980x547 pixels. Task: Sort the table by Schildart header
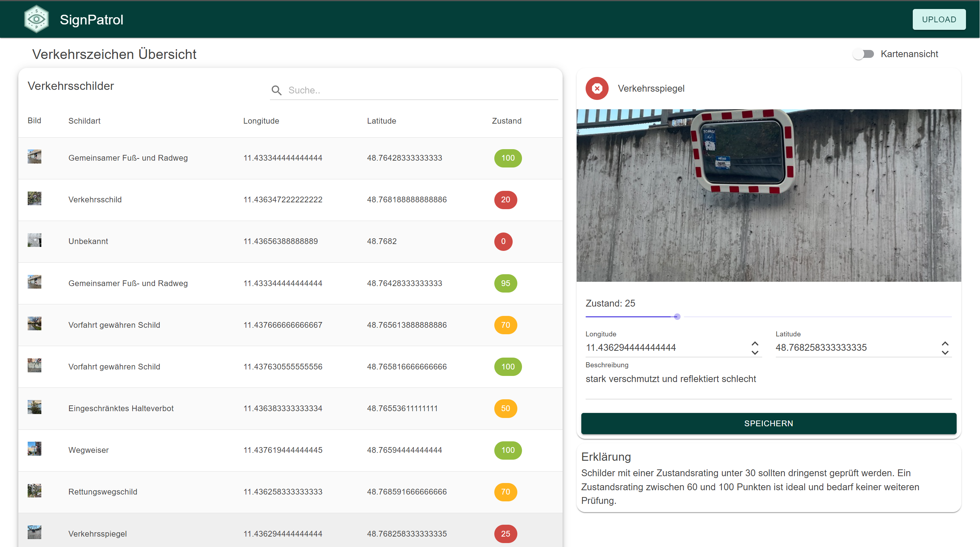84,121
